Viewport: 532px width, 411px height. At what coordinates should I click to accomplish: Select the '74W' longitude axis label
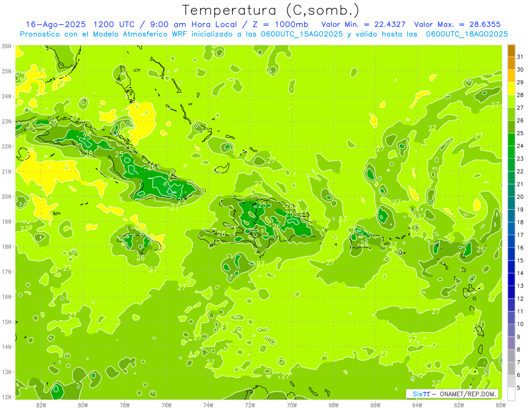(x=208, y=405)
